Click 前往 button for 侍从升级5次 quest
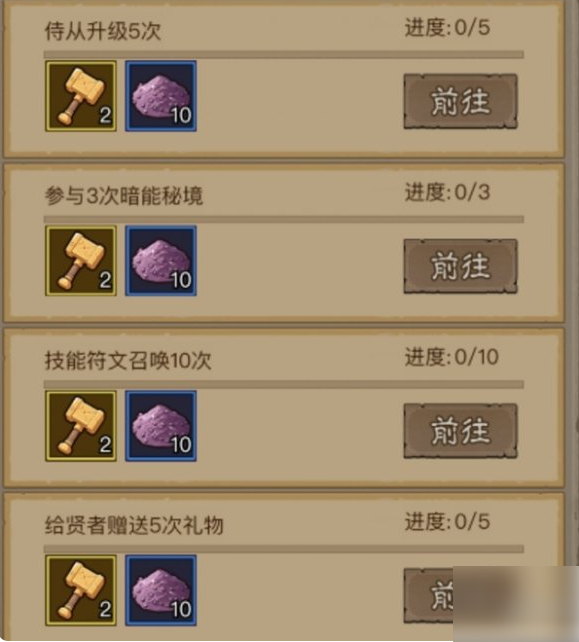579x642 pixels. [461, 102]
